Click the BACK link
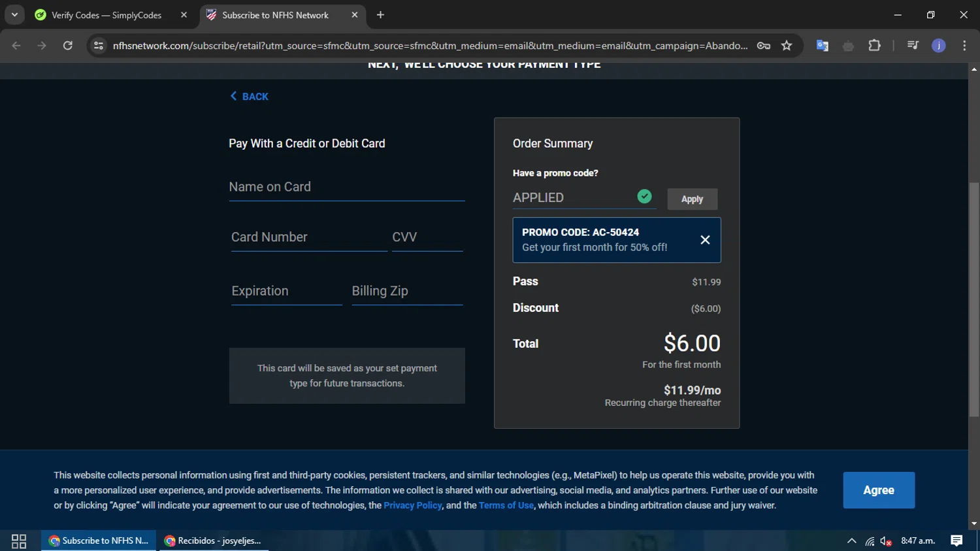 [249, 97]
